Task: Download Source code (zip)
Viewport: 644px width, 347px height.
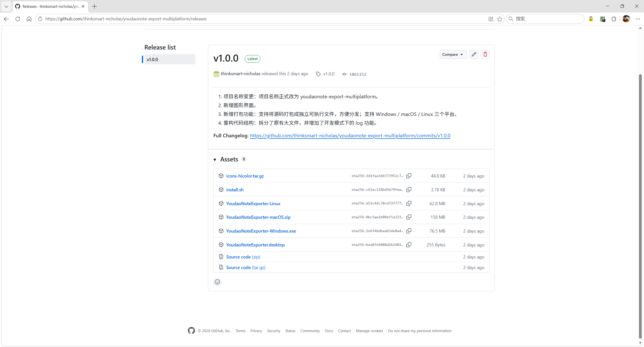Action: [243, 257]
